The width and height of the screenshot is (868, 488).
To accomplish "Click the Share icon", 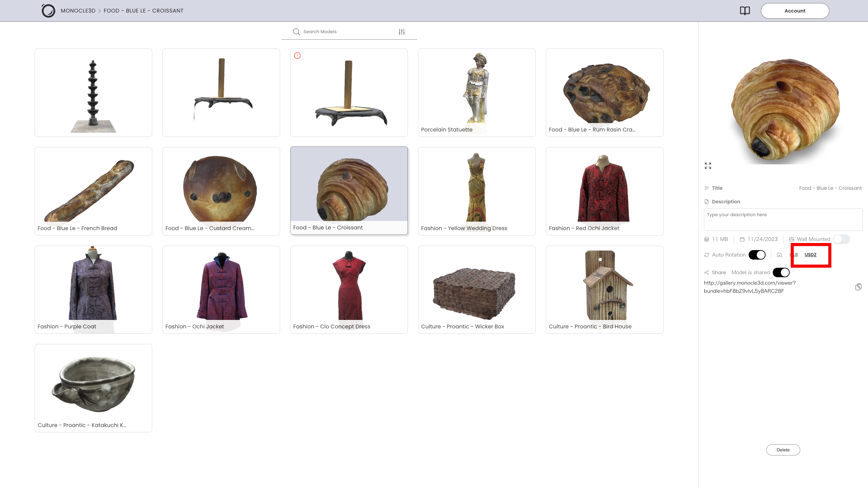I will coord(707,272).
